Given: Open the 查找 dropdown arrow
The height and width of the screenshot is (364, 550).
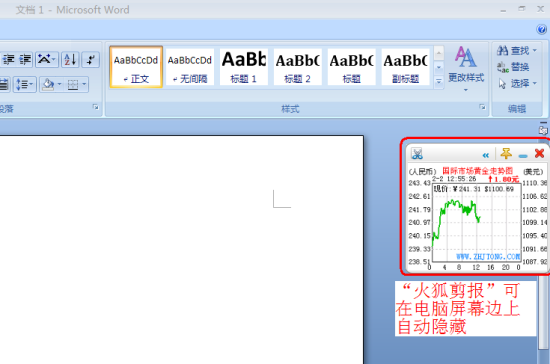Looking at the screenshot, I should [x=535, y=50].
